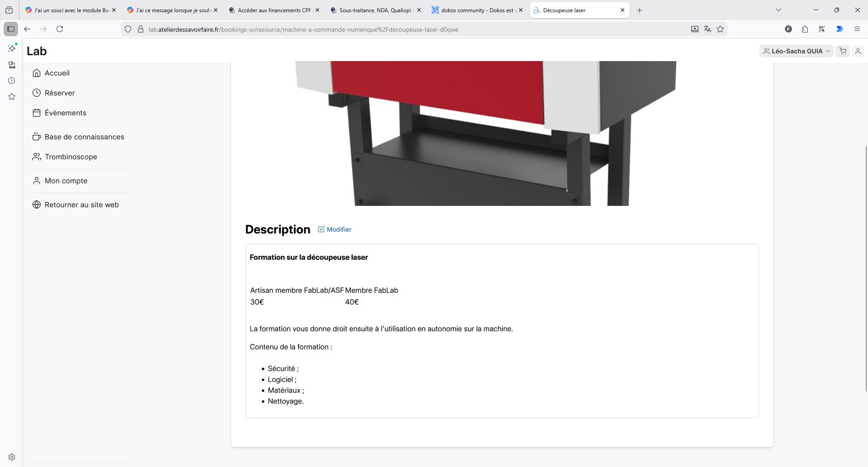868x467 pixels.
Task: Bookmark this page with the star icon
Action: 720,29
